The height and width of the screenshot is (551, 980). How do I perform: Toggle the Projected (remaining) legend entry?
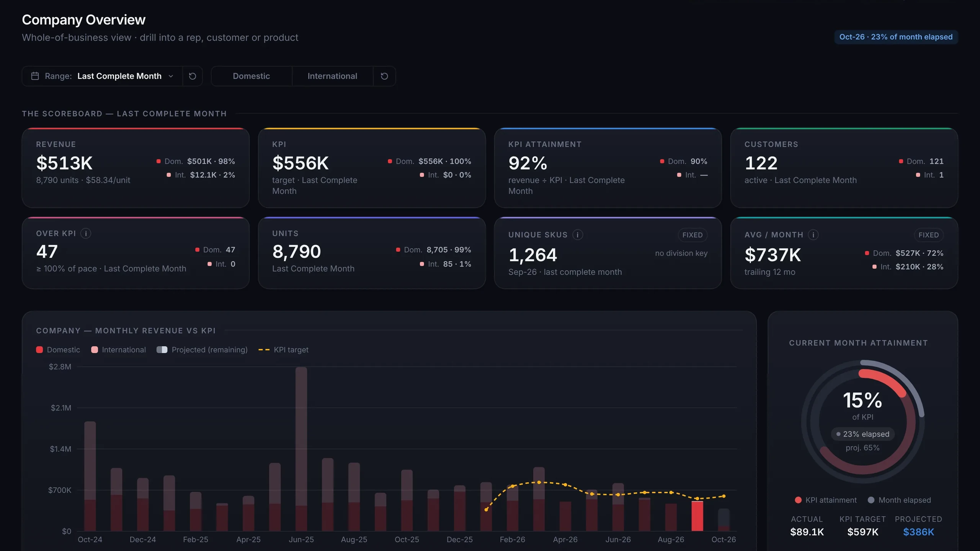click(202, 350)
